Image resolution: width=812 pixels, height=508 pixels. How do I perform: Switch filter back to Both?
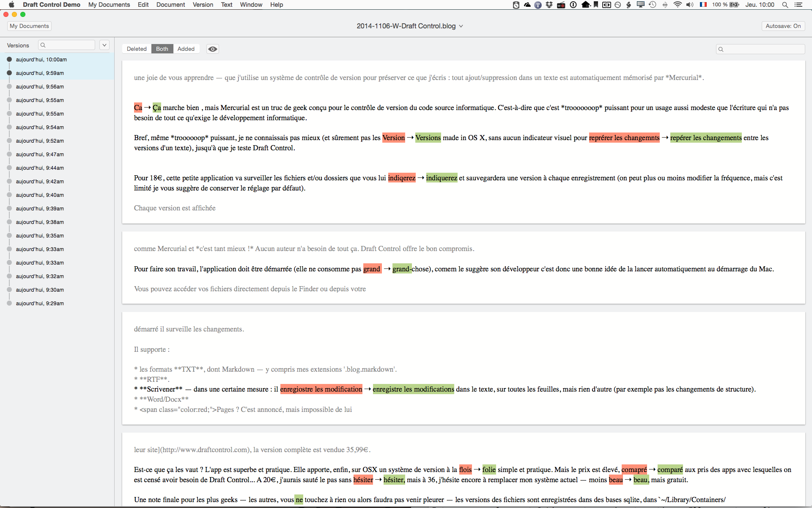click(162, 49)
